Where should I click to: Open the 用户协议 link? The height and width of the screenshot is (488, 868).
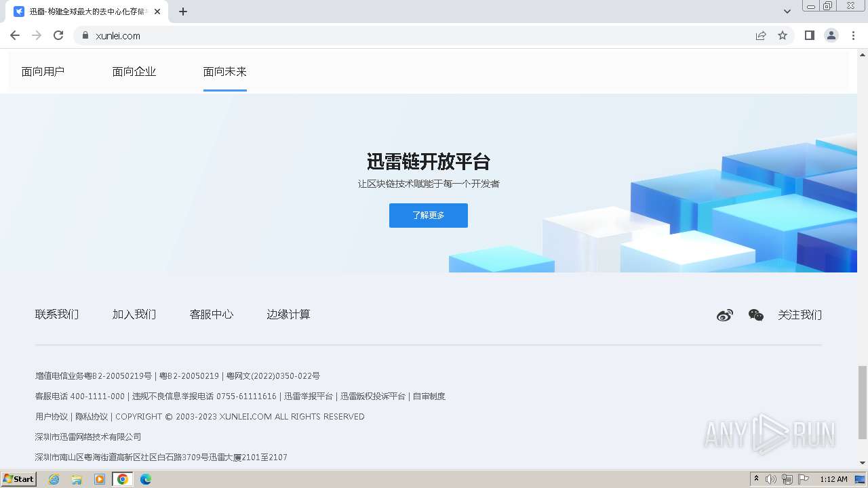click(x=52, y=416)
